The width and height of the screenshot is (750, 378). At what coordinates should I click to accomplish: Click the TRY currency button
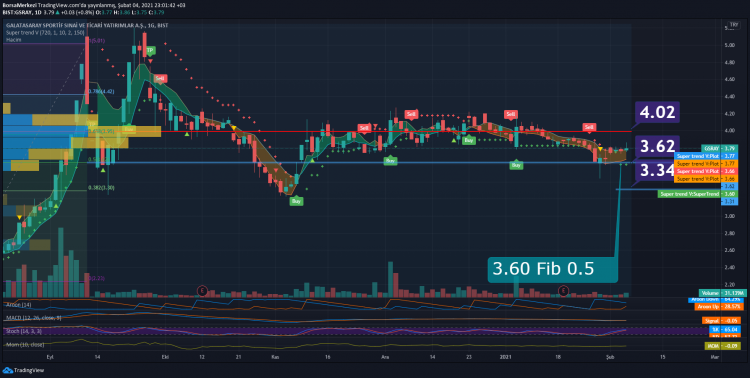[733, 25]
